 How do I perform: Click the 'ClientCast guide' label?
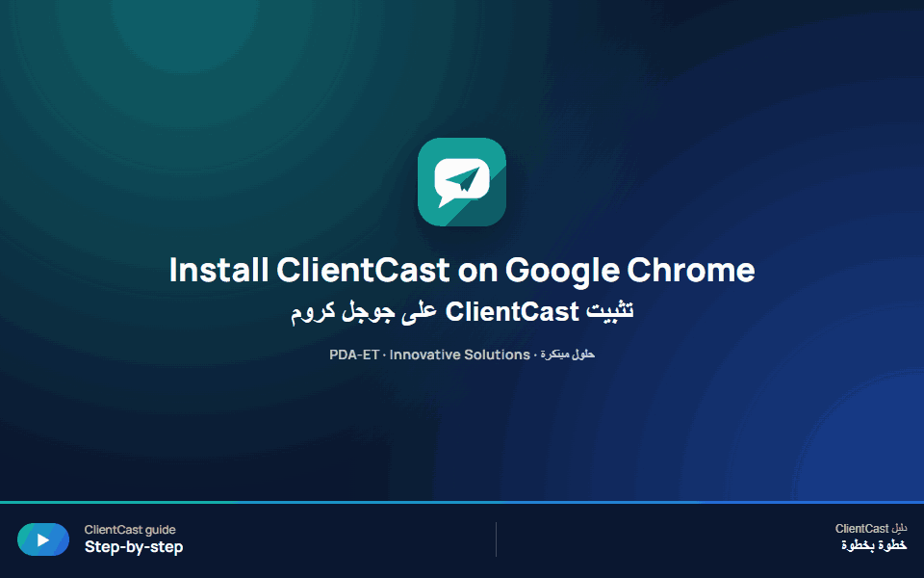point(130,530)
